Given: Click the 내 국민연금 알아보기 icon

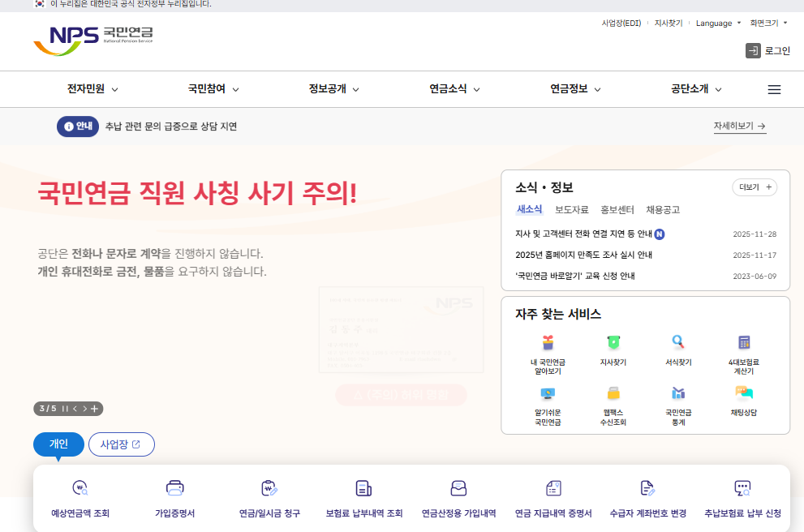Looking at the screenshot, I should pos(548,342).
